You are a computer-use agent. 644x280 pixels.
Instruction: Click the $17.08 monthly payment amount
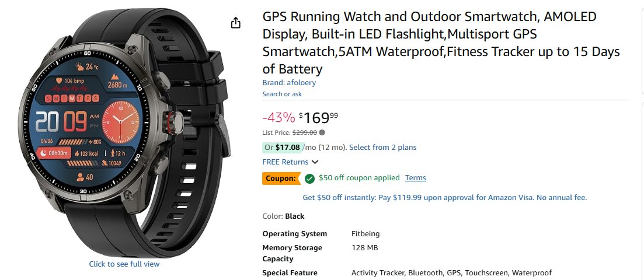click(287, 148)
